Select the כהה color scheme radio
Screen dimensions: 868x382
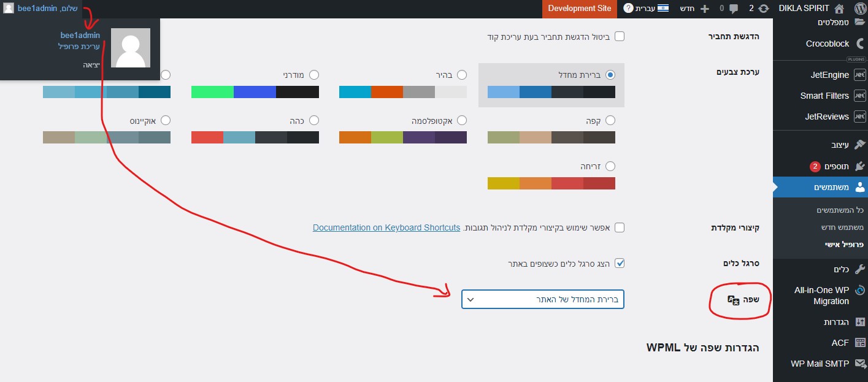pyautogui.click(x=314, y=121)
